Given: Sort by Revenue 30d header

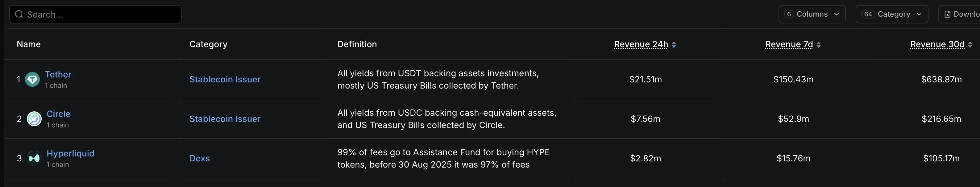Looking at the screenshot, I should pos(937,44).
